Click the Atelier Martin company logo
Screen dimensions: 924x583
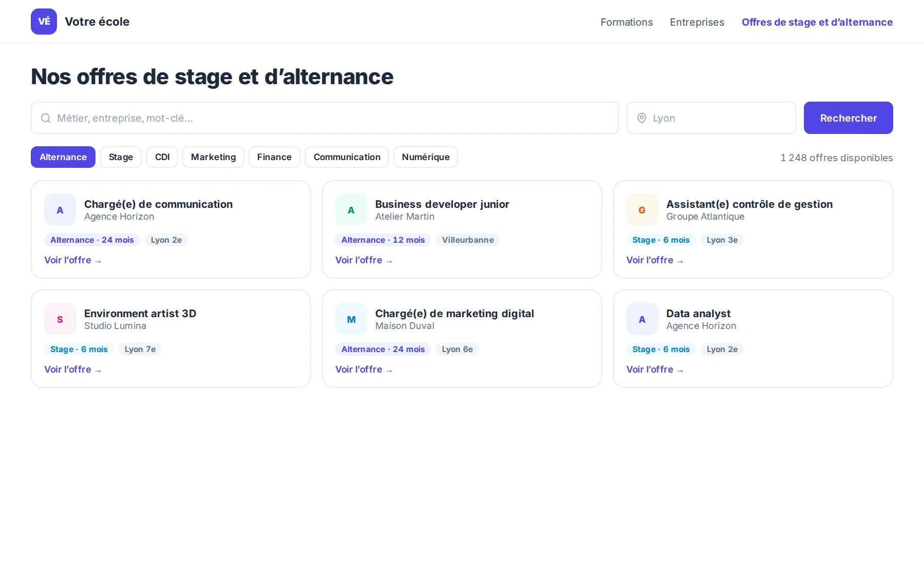(x=351, y=210)
